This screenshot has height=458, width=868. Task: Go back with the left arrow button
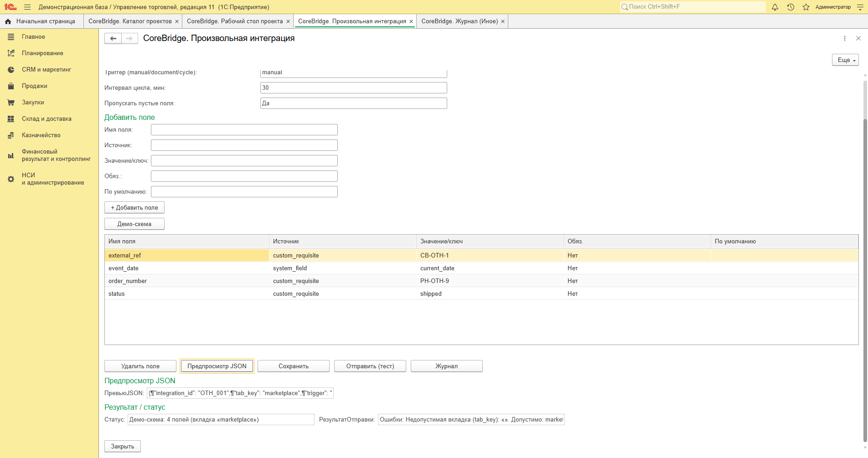(x=113, y=39)
